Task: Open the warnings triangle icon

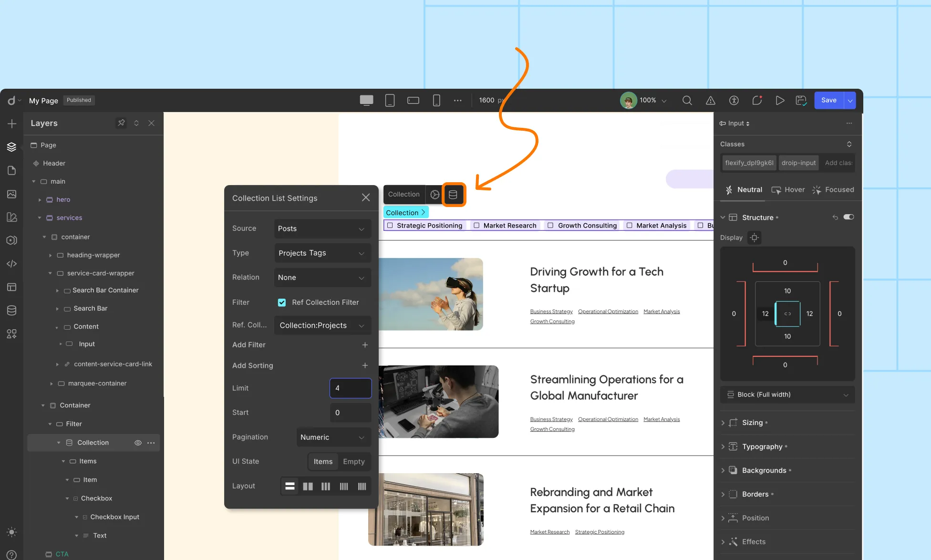Action: tap(711, 100)
